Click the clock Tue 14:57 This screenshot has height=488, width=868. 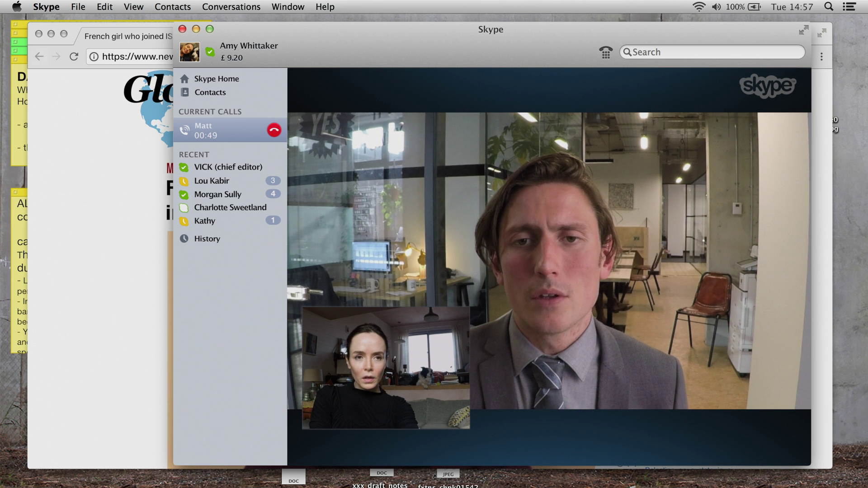coord(792,7)
